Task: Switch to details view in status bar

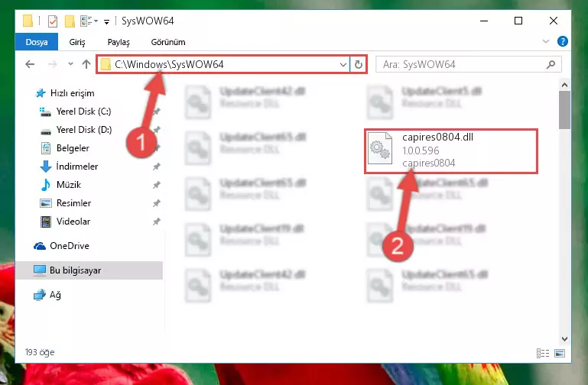Action: point(543,353)
